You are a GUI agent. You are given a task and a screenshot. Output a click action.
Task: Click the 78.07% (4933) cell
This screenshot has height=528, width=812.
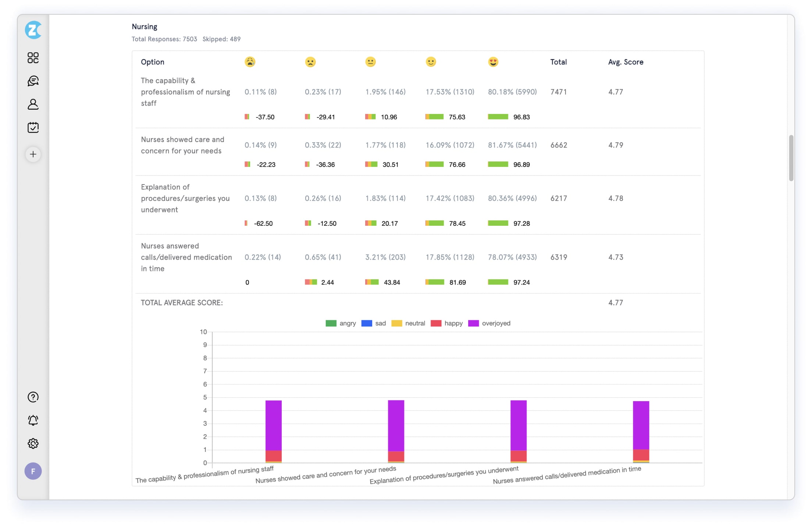tap(512, 257)
